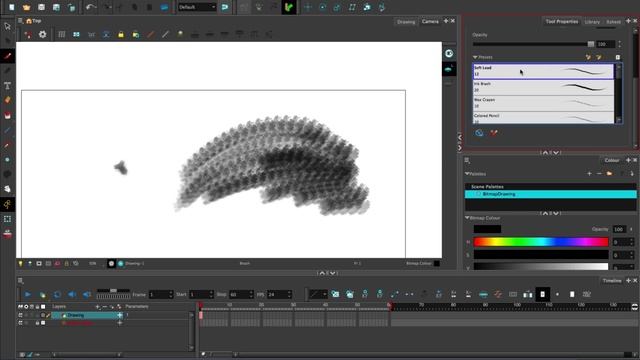The image size is (640, 360).
Task: Undo the last action
Action: point(91,7)
